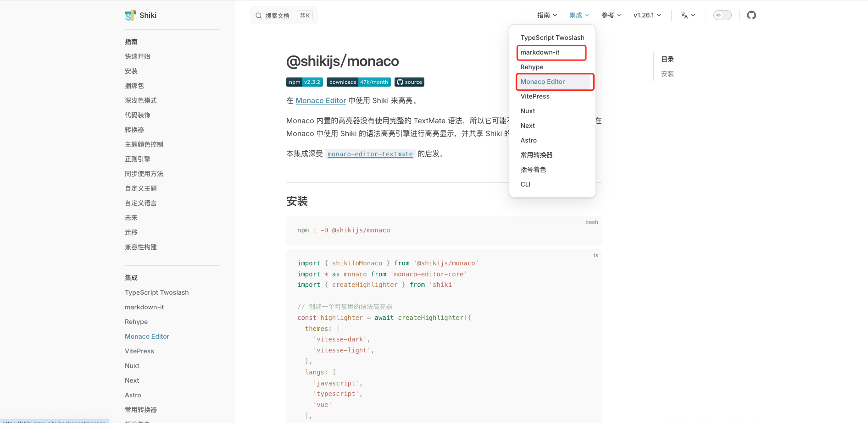Image resolution: width=868 pixels, height=423 pixels.
Task: Open 正则引擎 in the sidebar
Action: pyautogui.click(x=138, y=159)
